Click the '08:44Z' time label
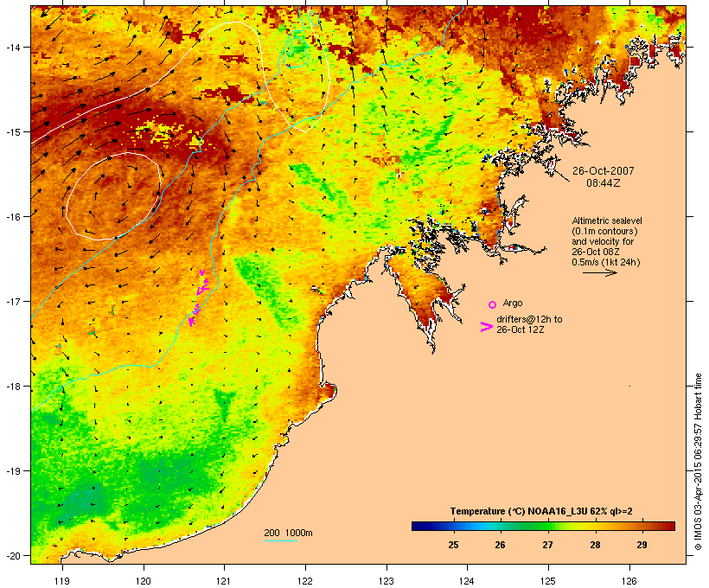709x588 pixels. [604, 183]
